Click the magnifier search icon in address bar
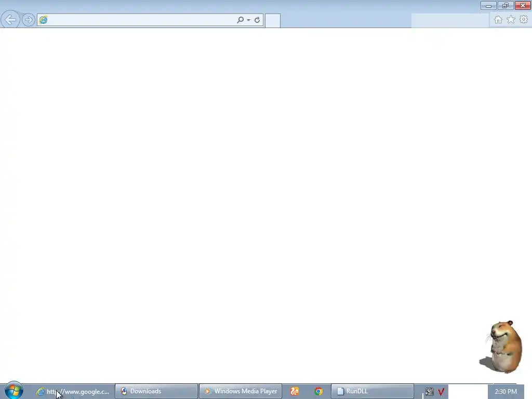Image resolution: width=532 pixels, height=399 pixels. [x=240, y=20]
